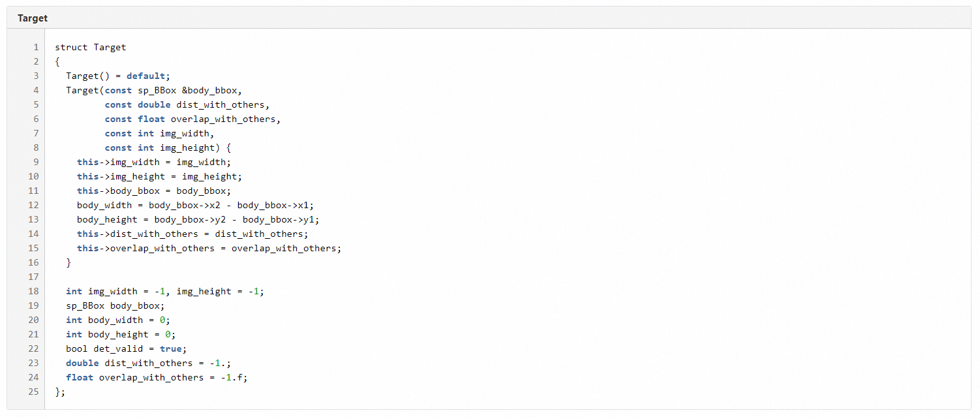Click "float overlap_with_others" on line 24
Screen dimensions: 980x417
(x=134, y=377)
